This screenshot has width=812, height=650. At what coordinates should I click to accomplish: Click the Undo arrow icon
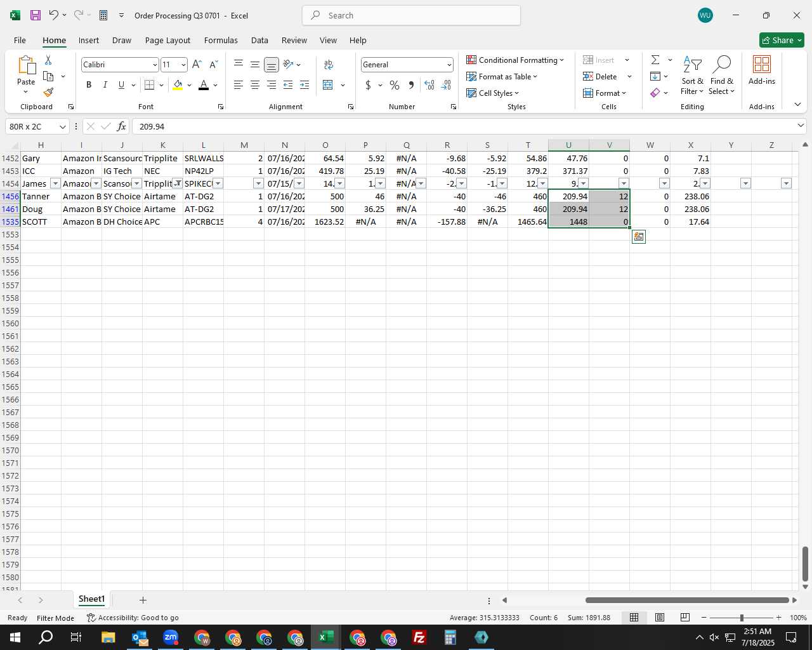pos(54,15)
